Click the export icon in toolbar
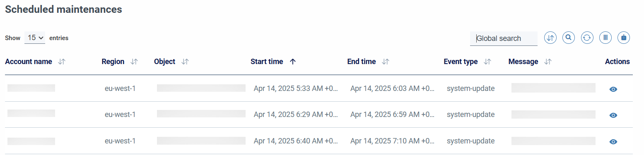 point(624,38)
